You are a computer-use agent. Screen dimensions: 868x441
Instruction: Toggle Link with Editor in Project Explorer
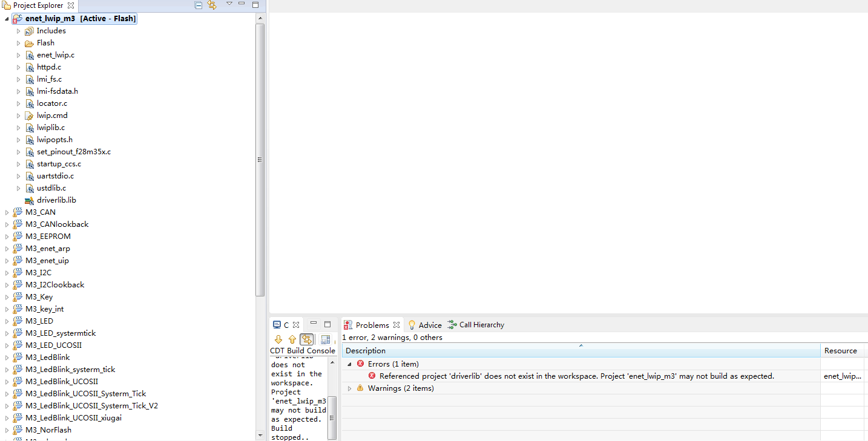click(x=212, y=5)
